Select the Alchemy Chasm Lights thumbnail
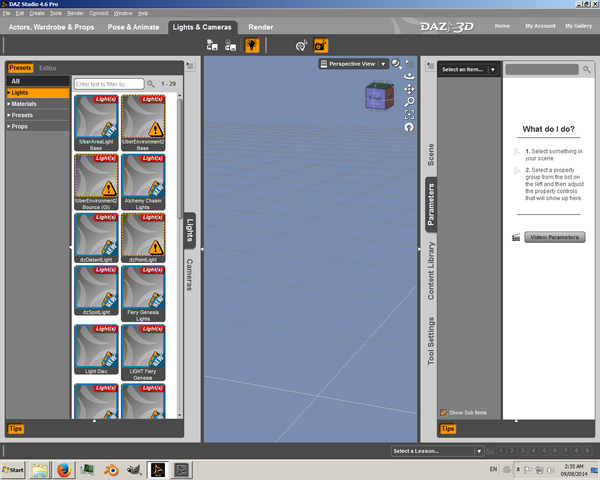600x480 pixels. pyautogui.click(x=143, y=182)
